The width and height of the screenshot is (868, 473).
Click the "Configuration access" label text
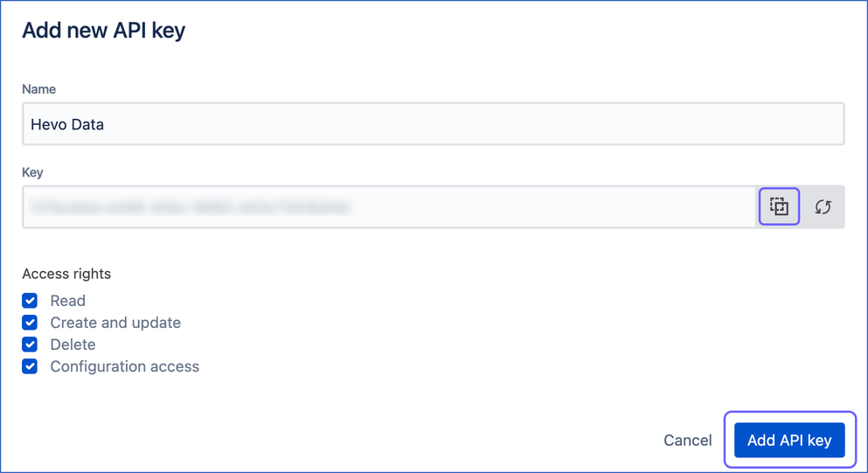tap(124, 366)
